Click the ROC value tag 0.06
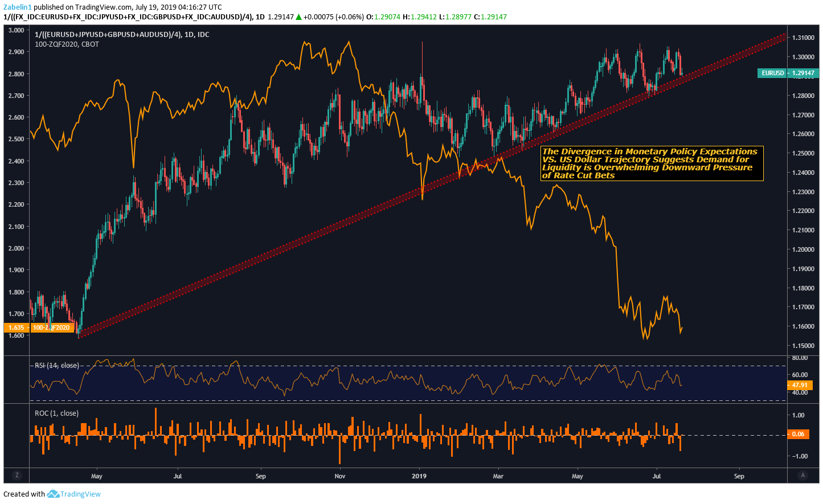823x504 pixels. (798, 434)
